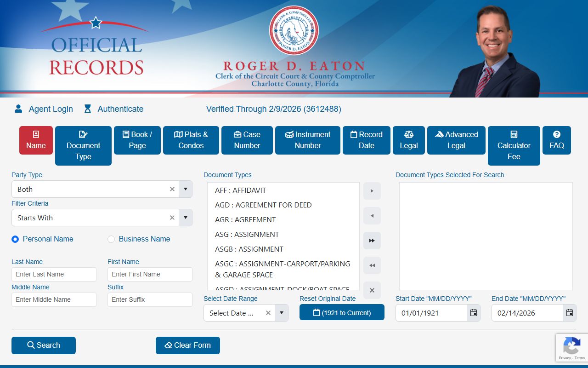Expand the Filter Criteria dropdown arrow
Screen dimensions: 588x368
(186, 218)
